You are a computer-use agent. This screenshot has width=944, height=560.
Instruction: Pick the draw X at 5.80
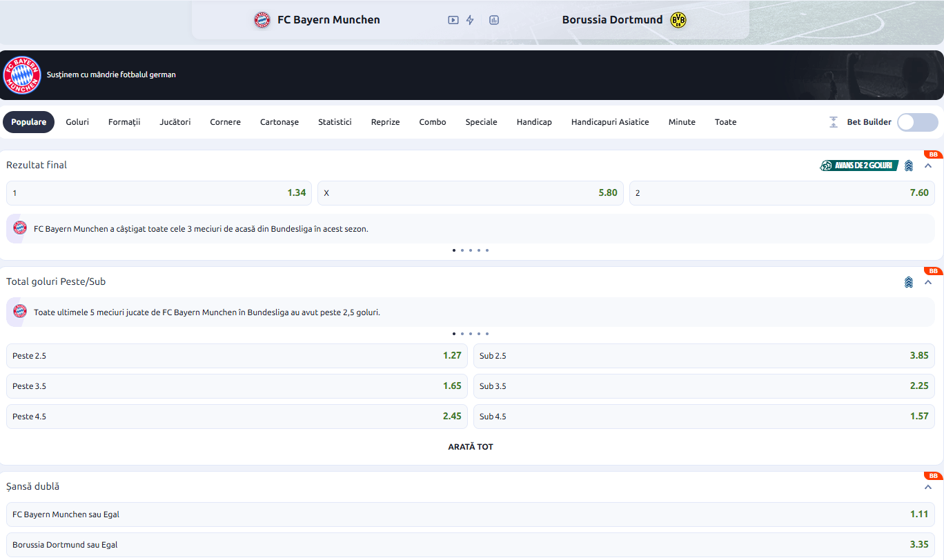471,193
